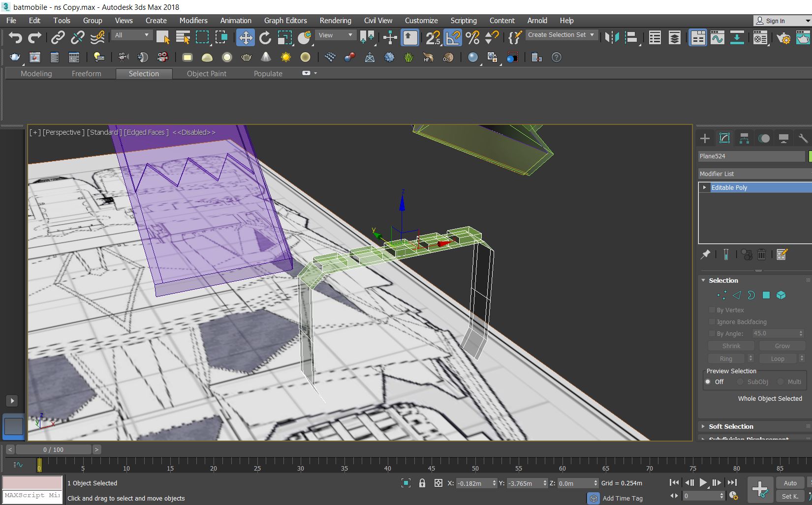Viewport: 812px width, 505px height.
Task: Click the pink MAXScript listener swatch
Action: click(x=32, y=482)
